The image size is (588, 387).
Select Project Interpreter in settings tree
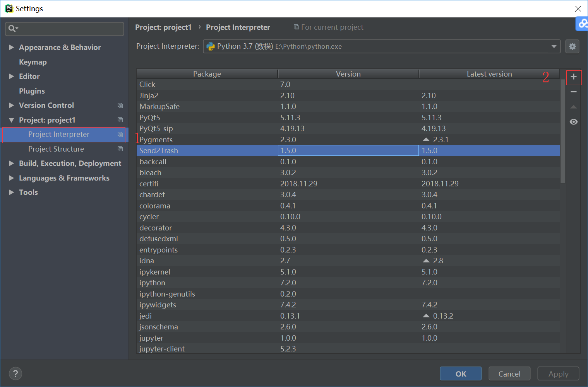pos(65,135)
